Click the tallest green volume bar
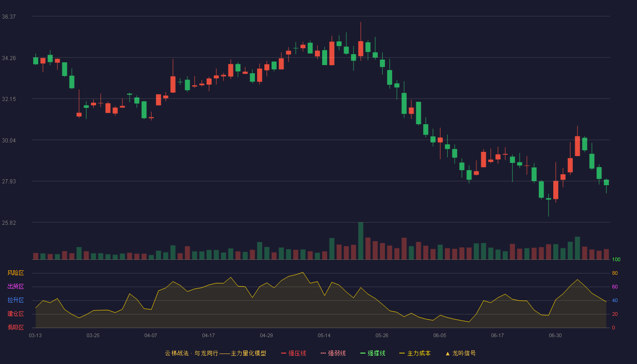This screenshot has height=364, width=637. click(361, 241)
